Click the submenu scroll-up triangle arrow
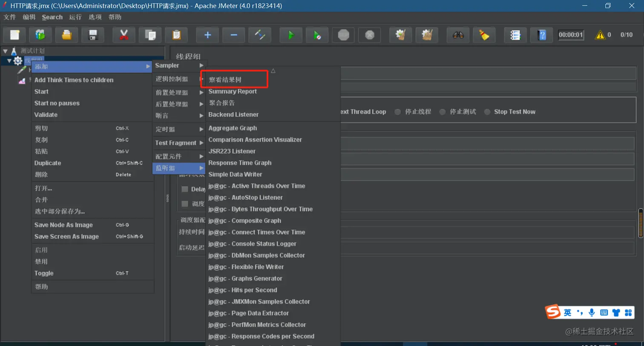644x346 pixels. coord(273,71)
